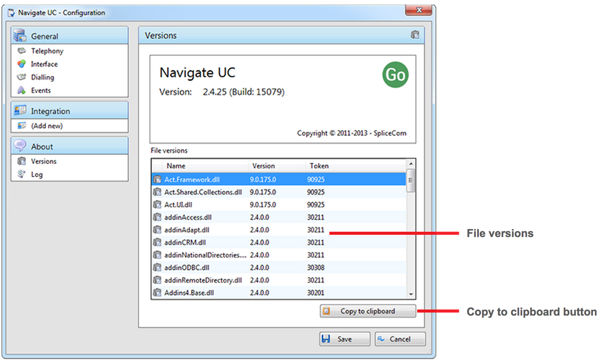Click the Versions sidebar icon
Viewport: 607px width, 364px height.
click(22, 161)
